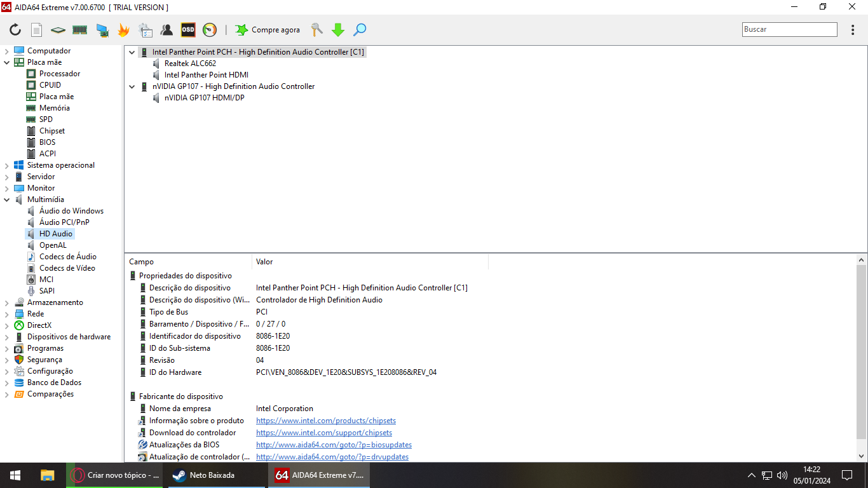Click the blue magnifier toolbar icon

point(360,30)
